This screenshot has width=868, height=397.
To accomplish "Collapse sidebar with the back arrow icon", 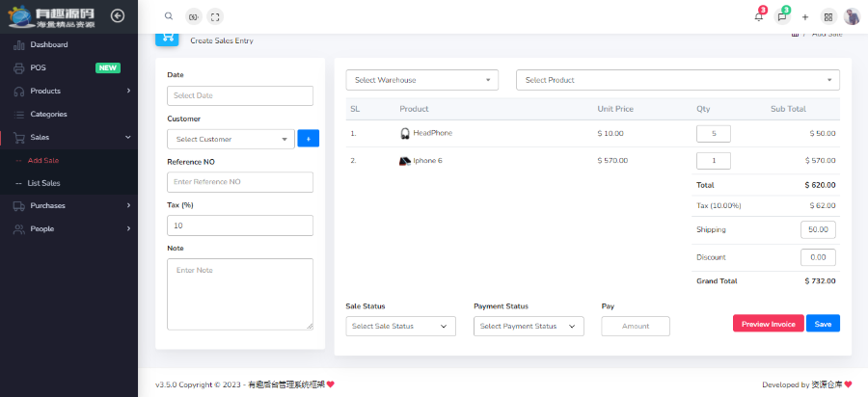I will pyautogui.click(x=118, y=16).
